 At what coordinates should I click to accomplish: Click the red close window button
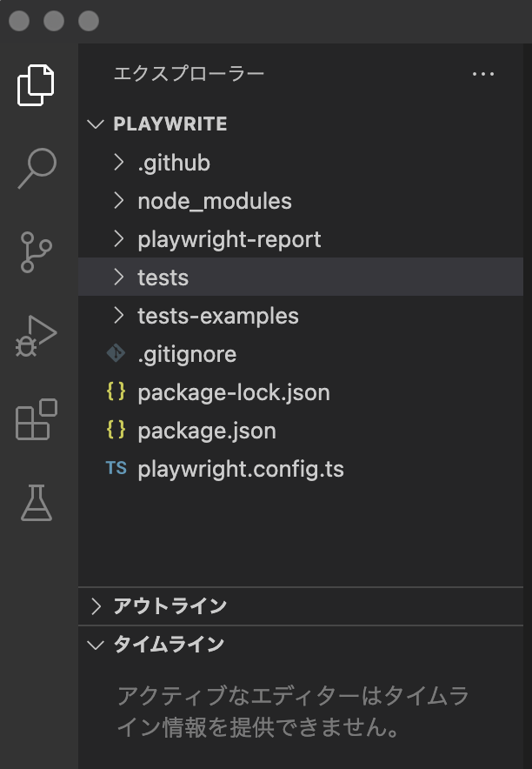point(19,21)
